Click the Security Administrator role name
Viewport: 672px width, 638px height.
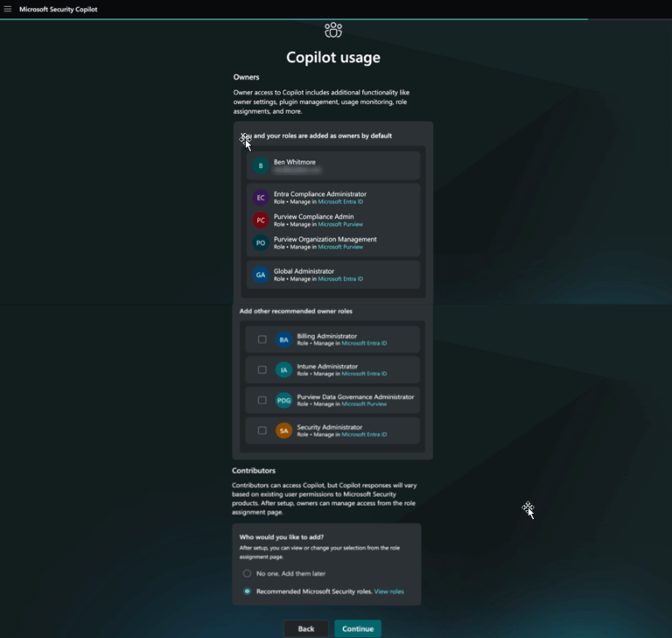tap(330, 427)
